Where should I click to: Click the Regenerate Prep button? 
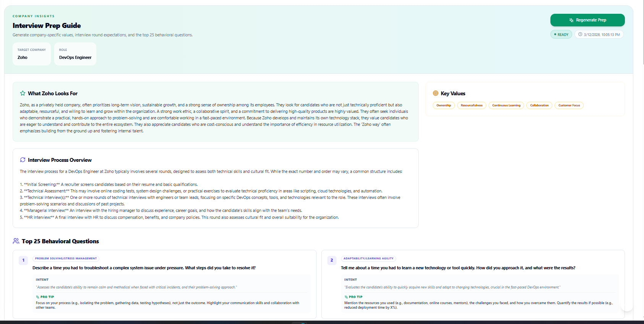[587, 20]
